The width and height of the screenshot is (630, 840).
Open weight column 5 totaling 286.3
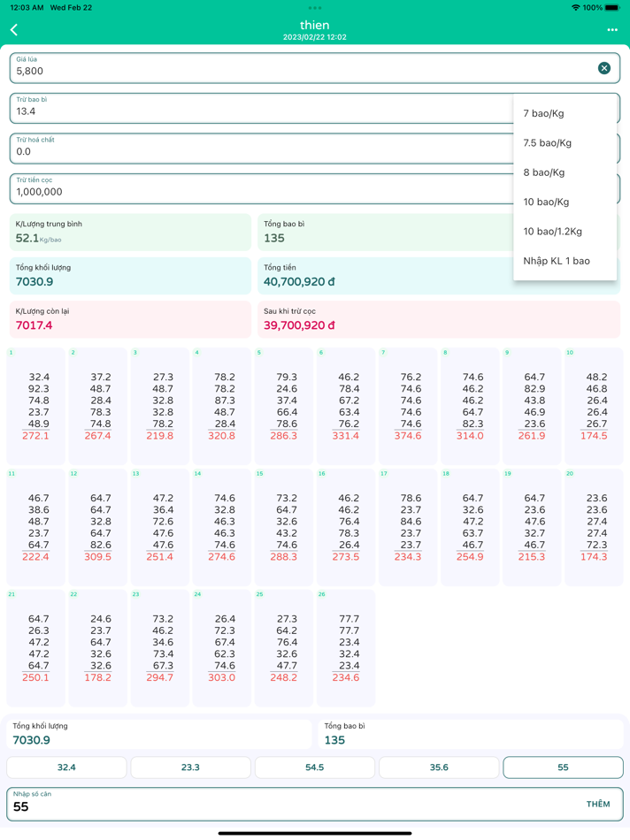[x=284, y=406]
